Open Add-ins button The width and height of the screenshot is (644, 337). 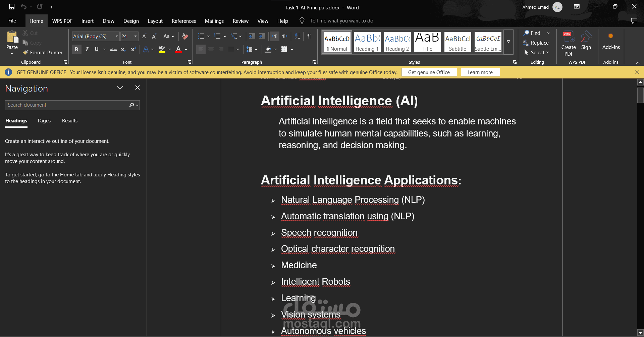[x=611, y=41]
